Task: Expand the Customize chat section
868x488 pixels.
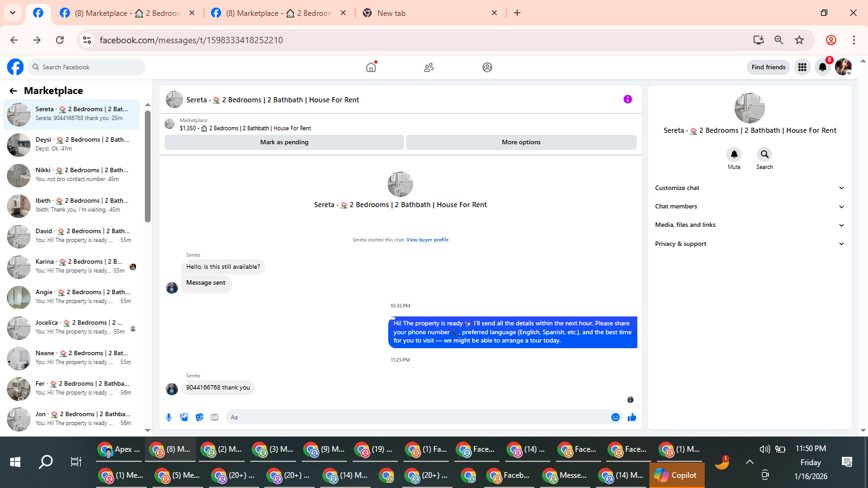Action: click(x=750, y=188)
